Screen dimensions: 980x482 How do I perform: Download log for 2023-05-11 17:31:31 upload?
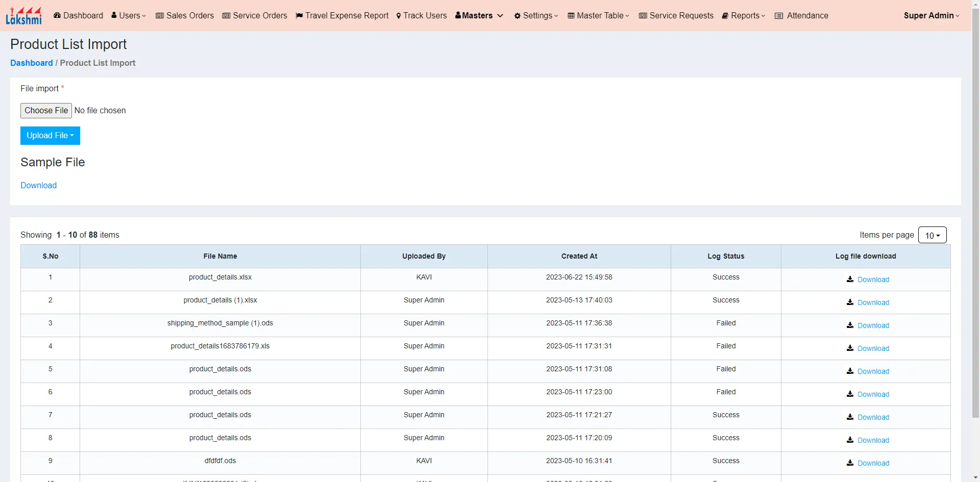(x=873, y=349)
